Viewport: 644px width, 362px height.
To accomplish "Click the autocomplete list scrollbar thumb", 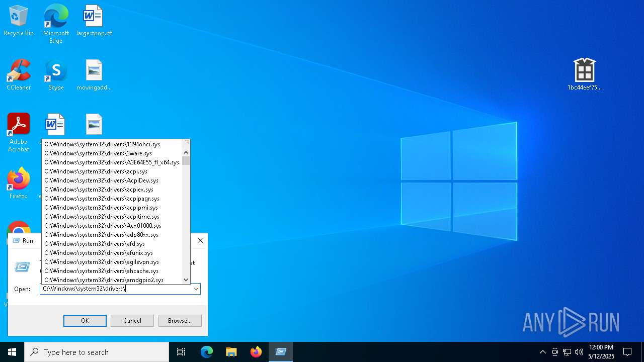I will coord(186,161).
